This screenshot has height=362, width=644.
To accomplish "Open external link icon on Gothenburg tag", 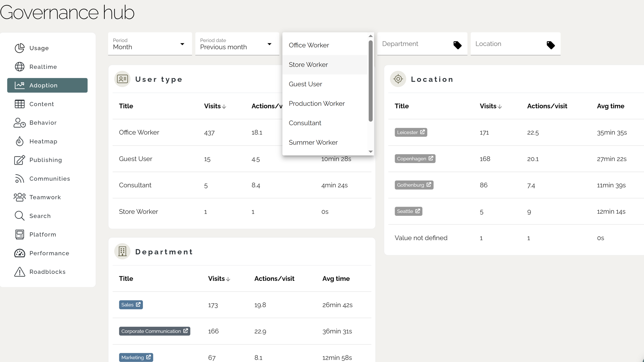I will [429, 185].
